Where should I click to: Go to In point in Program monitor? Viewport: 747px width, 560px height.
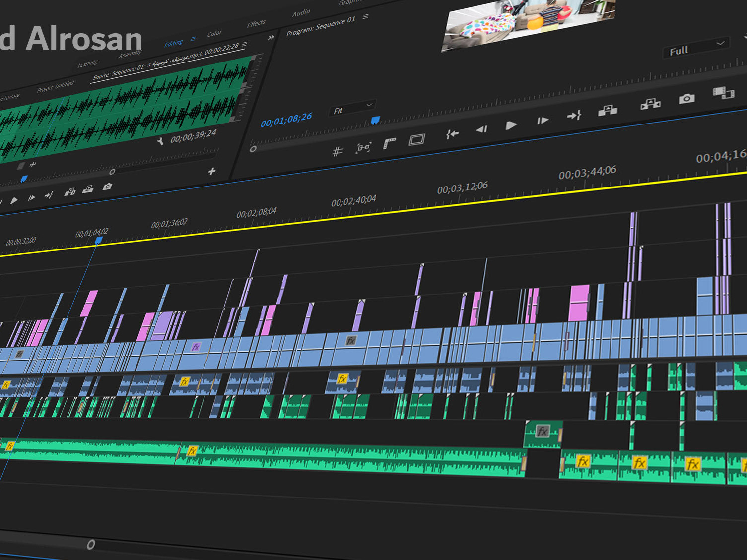click(x=452, y=134)
